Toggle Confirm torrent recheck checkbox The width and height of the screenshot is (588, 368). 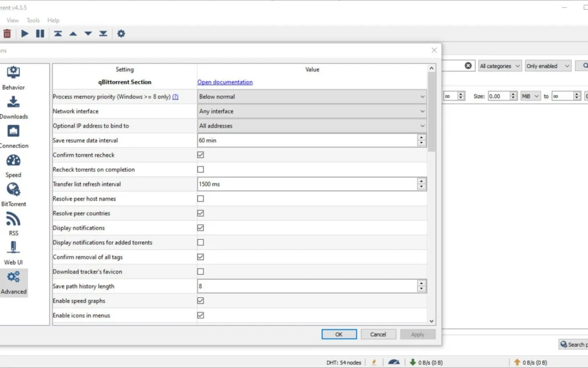(x=201, y=155)
